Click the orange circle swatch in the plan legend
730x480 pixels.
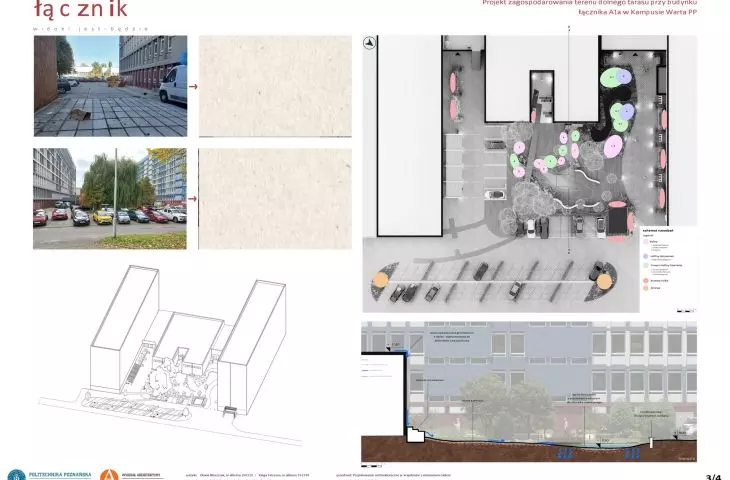pos(646,288)
